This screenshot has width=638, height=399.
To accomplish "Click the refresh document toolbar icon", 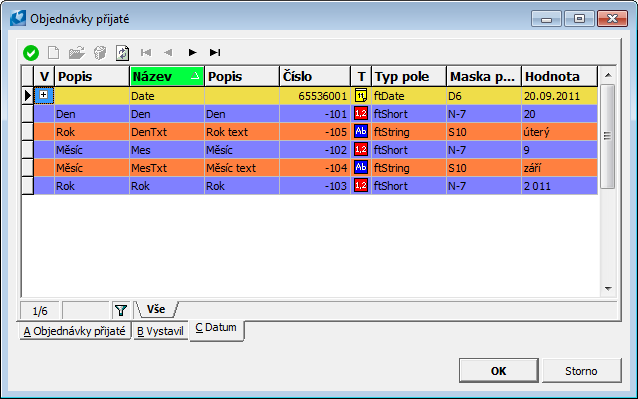I will tap(122, 53).
